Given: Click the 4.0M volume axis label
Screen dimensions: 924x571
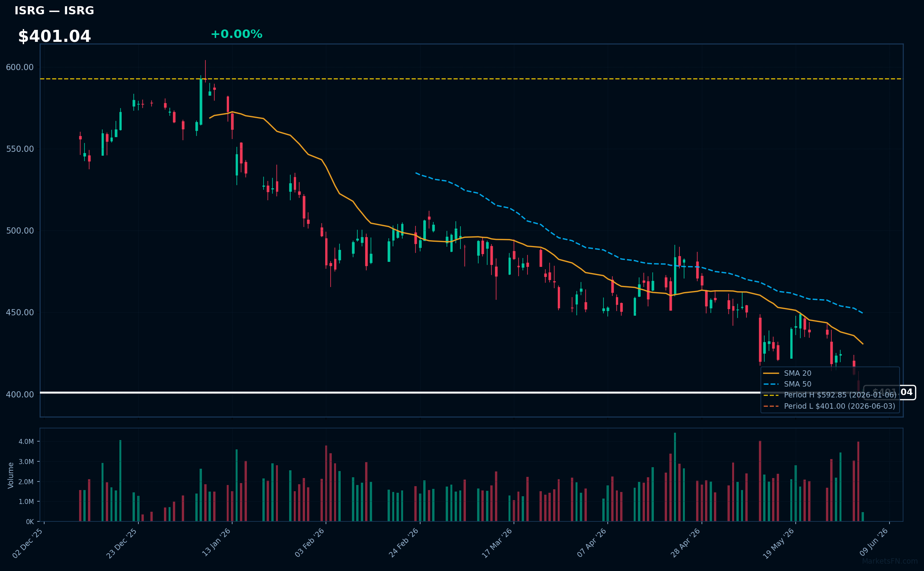Looking at the screenshot, I should point(26,442).
